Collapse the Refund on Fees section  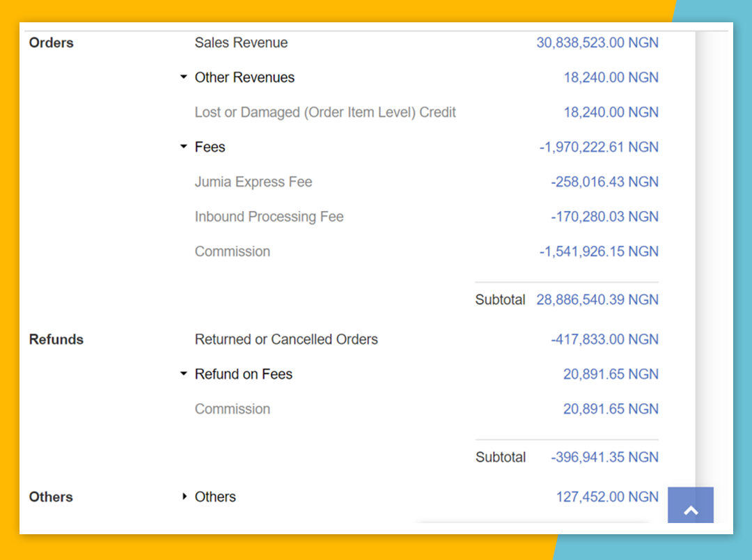(x=184, y=374)
